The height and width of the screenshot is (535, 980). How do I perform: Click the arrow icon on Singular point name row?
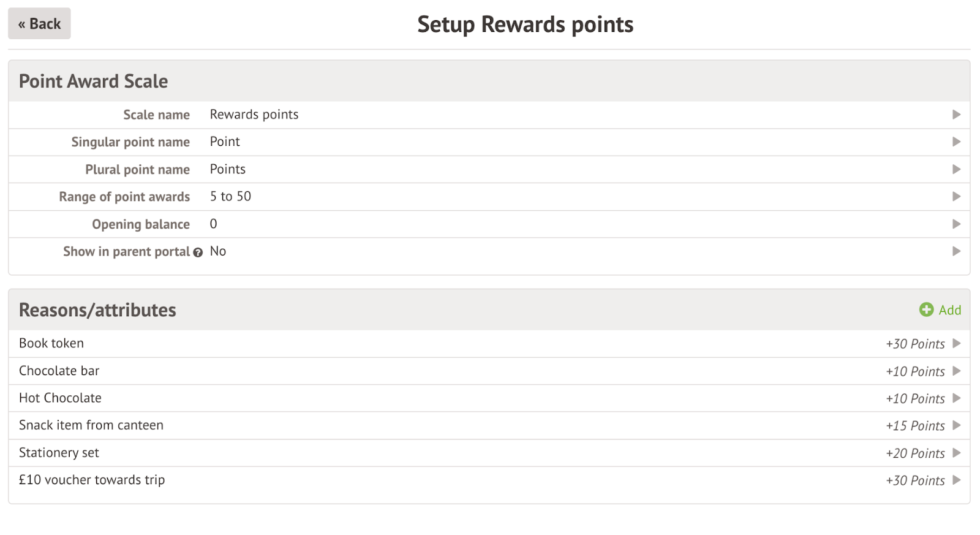coord(956,142)
